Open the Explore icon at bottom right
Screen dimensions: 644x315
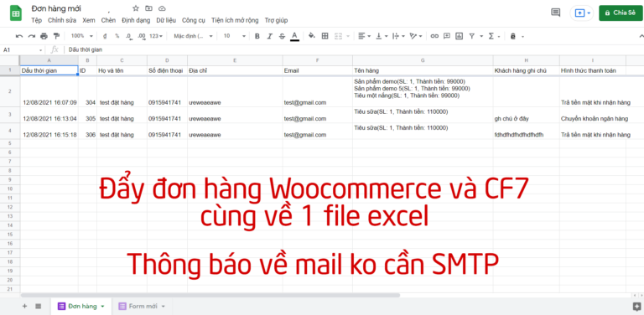(x=637, y=306)
